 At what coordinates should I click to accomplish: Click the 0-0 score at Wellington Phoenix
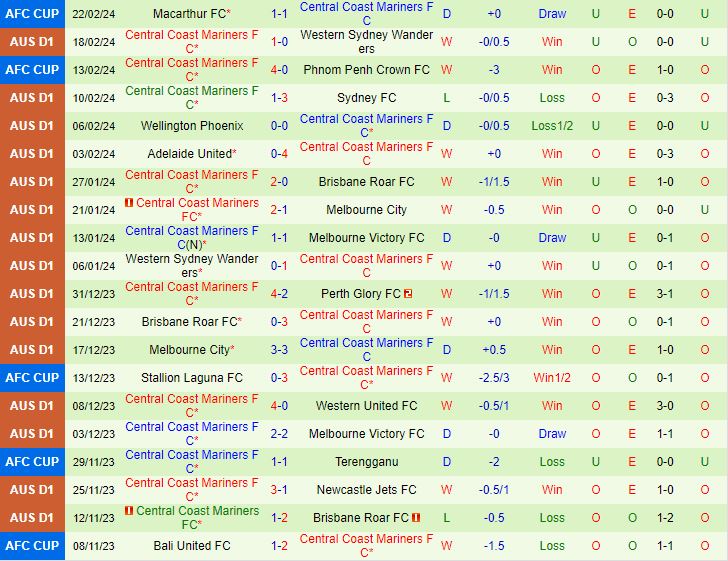coord(279,126)
